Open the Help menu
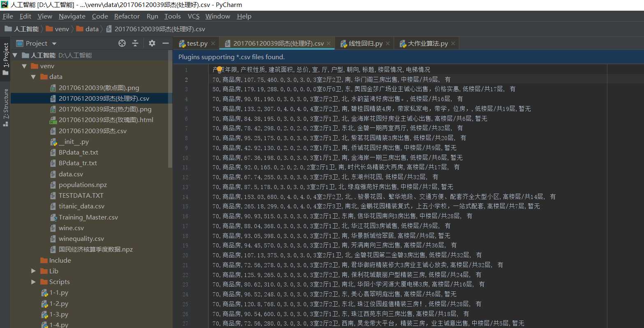This screenshot has height=328, width=644. (x=244, y=16)
